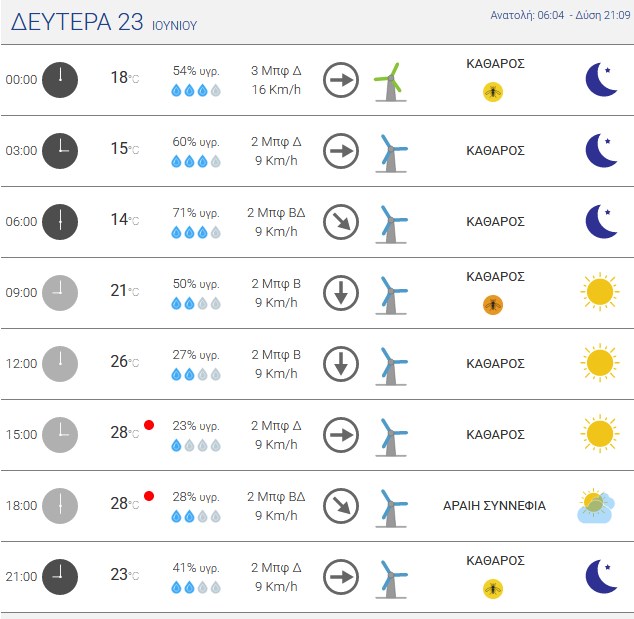The height and width of the screenshot is (619, 634).
Task: Click the 16 Km/h wind speed text
Action: (x=276, y=89)
